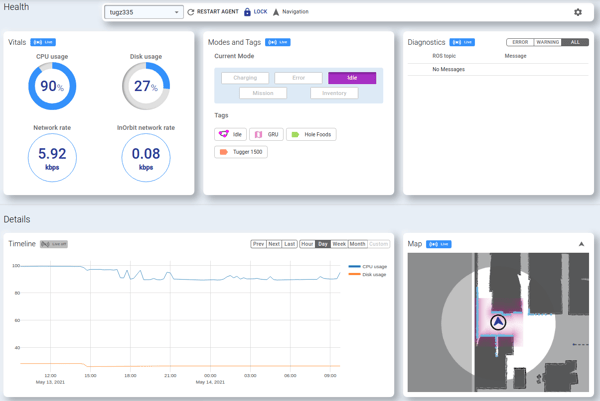
Task: Switch timeline range to Week
Action: point(339,244)
